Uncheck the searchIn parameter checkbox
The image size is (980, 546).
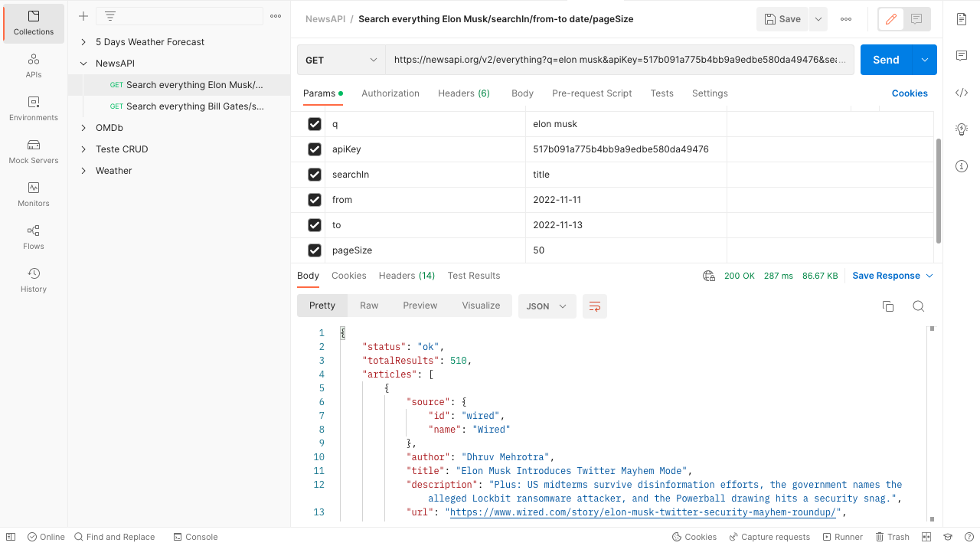[x=315, y=175]
